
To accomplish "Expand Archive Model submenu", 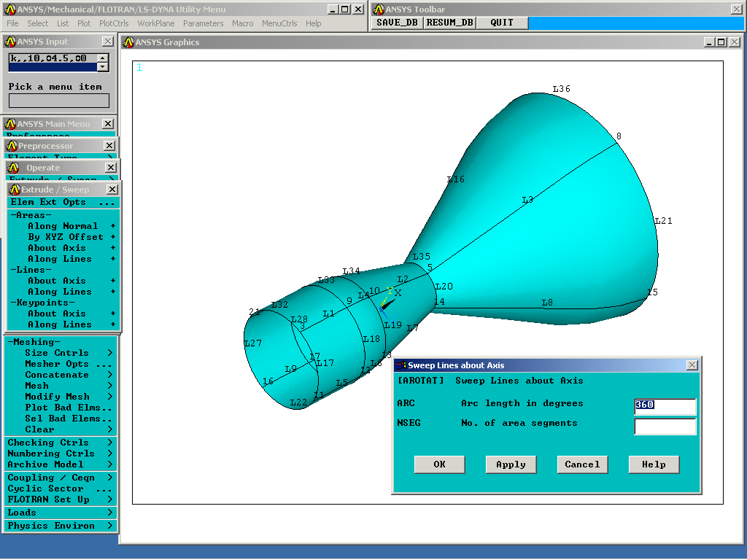I will point(61,464).
